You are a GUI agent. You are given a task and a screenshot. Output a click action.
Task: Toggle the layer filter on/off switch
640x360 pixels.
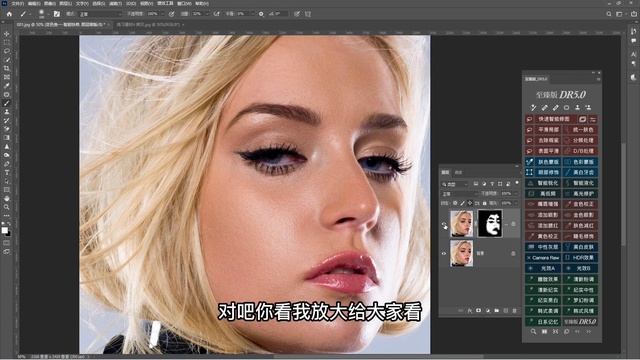point(517,183)
